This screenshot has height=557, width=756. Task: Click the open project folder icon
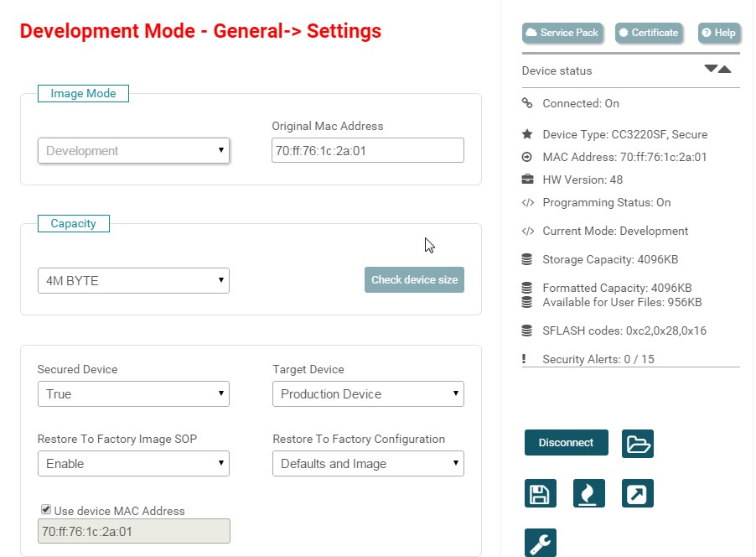[x=637, y=444]
